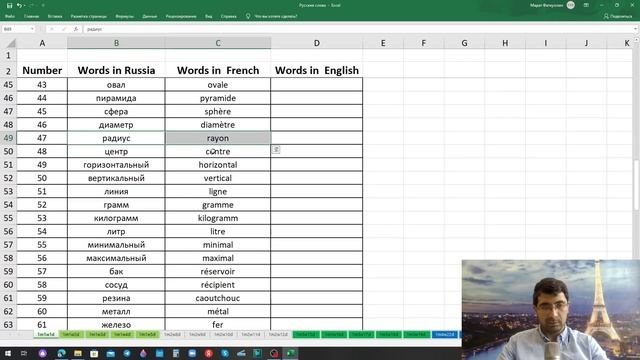Open the Рецензирование ribbon tab

(181, 16)
